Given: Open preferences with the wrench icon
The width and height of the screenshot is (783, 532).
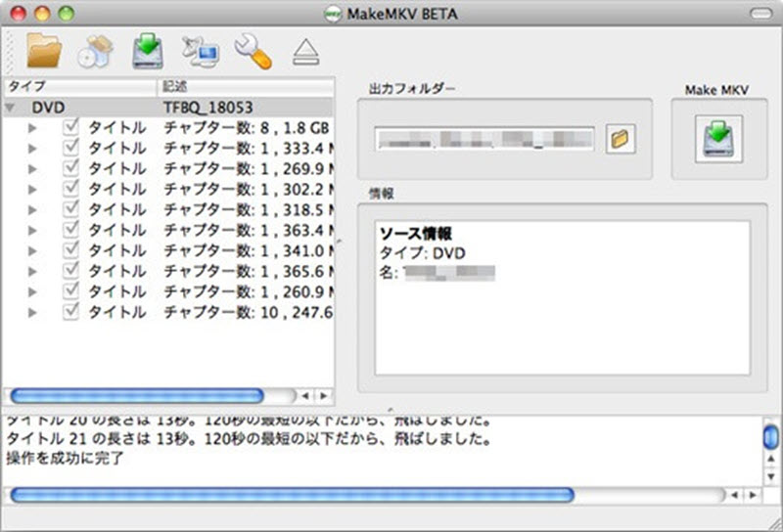Looking at the screenshot, I should (x=252, y=52).
